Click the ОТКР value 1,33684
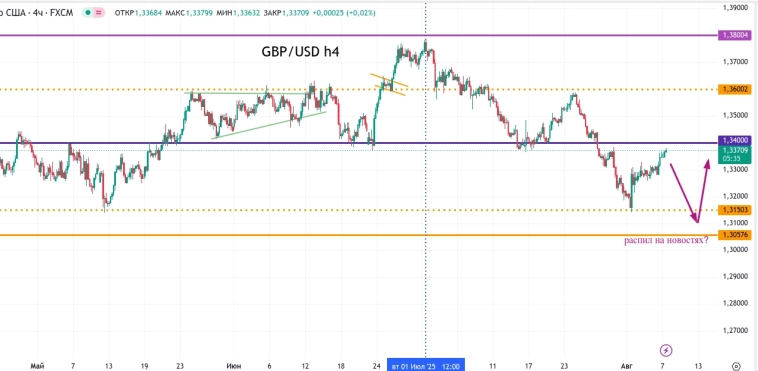Screen dimensions: 758x371 tap(148, 13)
